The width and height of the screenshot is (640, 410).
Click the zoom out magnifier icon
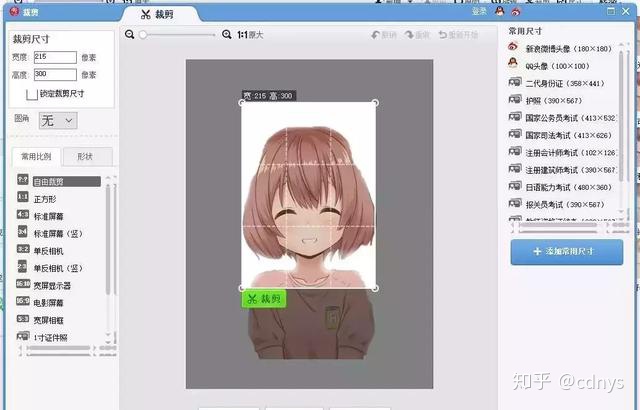click(129, 35)
